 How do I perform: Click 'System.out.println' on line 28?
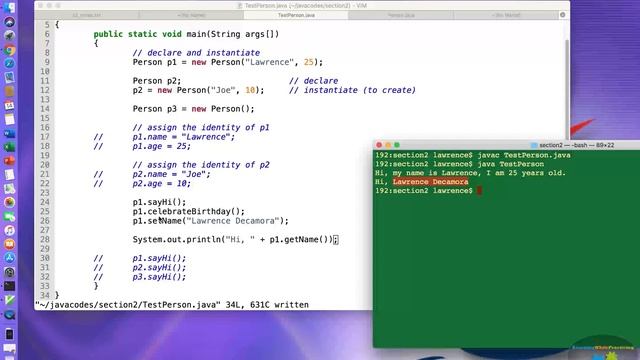click(176, 240)
